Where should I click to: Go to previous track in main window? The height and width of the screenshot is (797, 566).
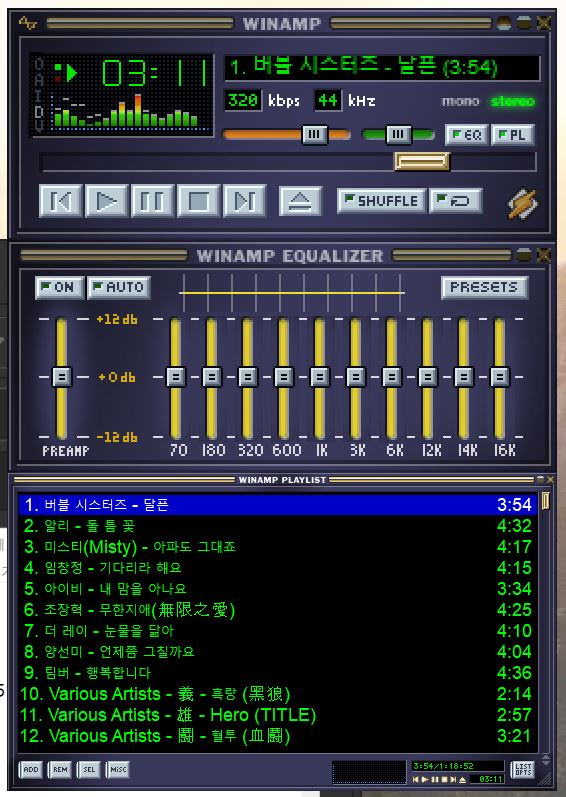point(60,201)
